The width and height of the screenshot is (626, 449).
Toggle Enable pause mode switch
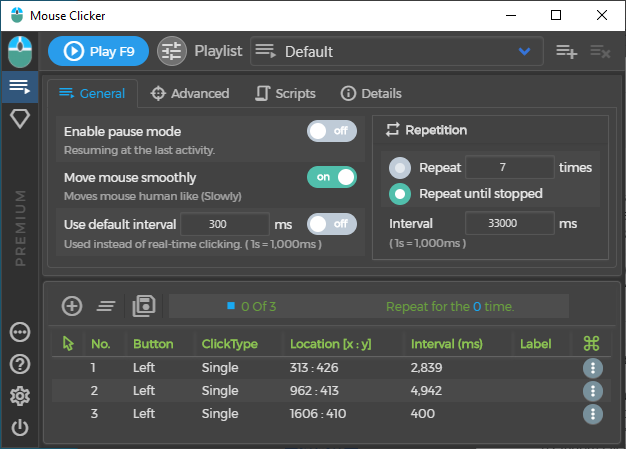(331, 131)
